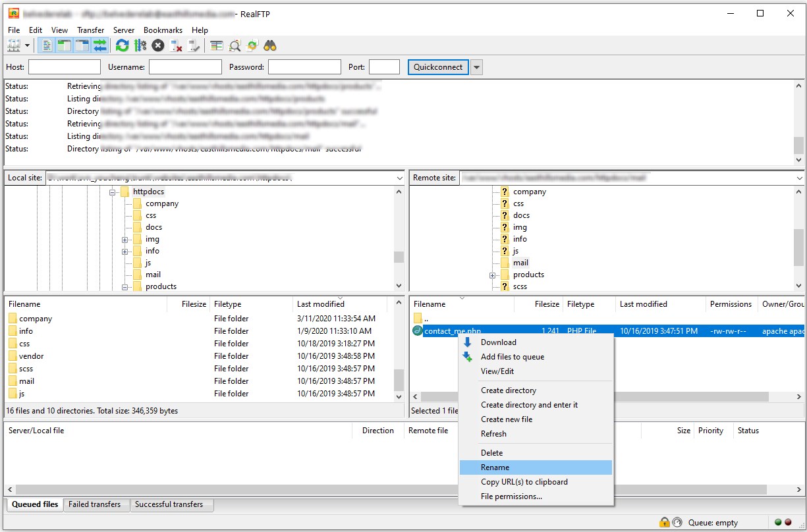Focus the Password input field

tap(304, 67)
